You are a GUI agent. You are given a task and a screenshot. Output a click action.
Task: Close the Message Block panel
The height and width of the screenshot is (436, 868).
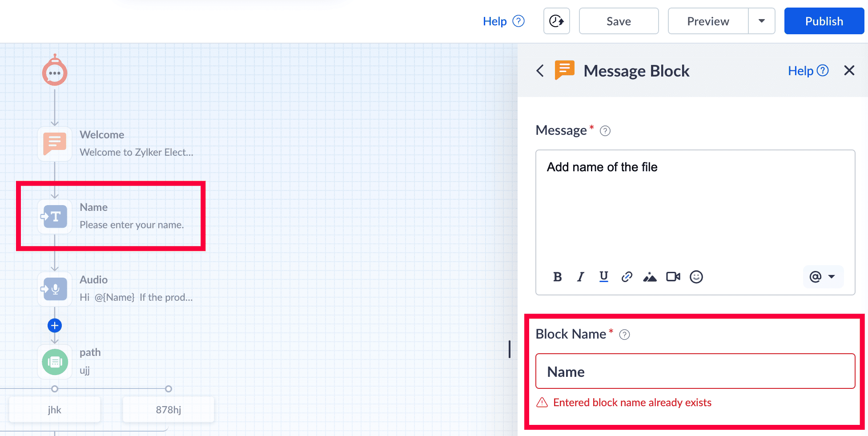[x=849, y=70]
